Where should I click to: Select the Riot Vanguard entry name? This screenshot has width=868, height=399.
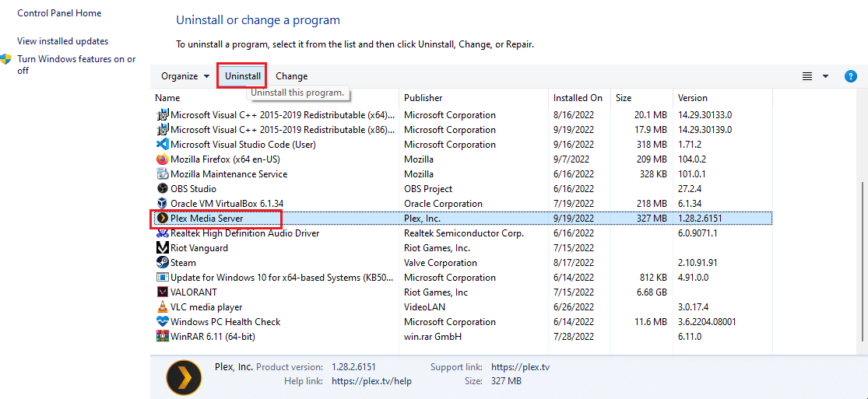click(x=199, y=248)
